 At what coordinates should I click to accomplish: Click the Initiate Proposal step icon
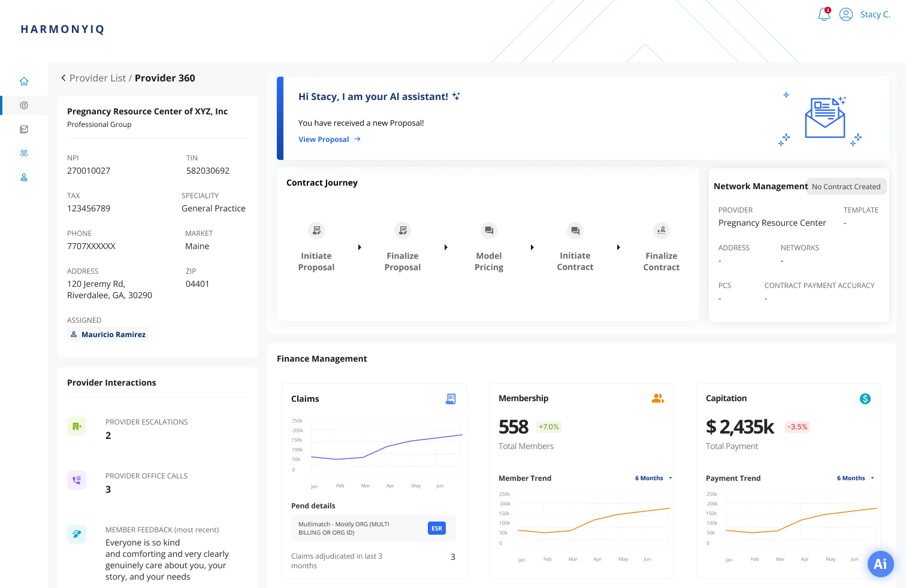316,231
